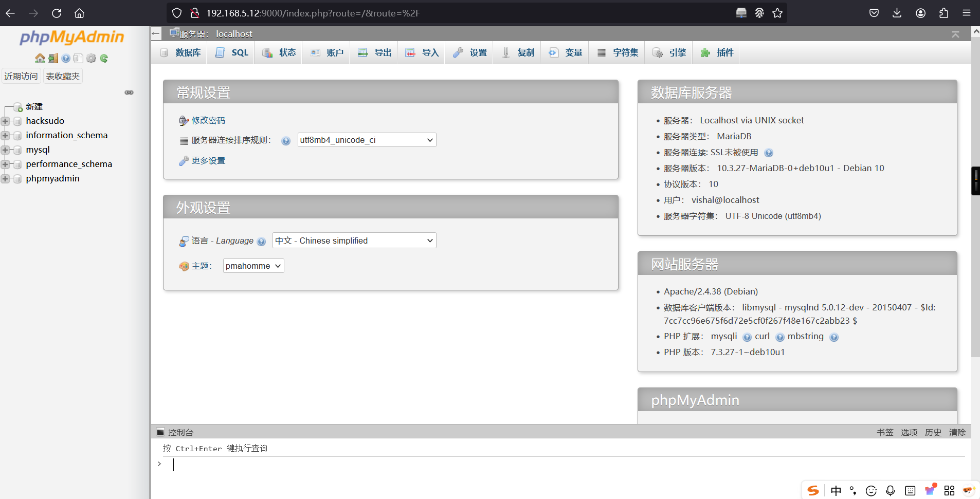Click the browser reload button

[57, 13]
